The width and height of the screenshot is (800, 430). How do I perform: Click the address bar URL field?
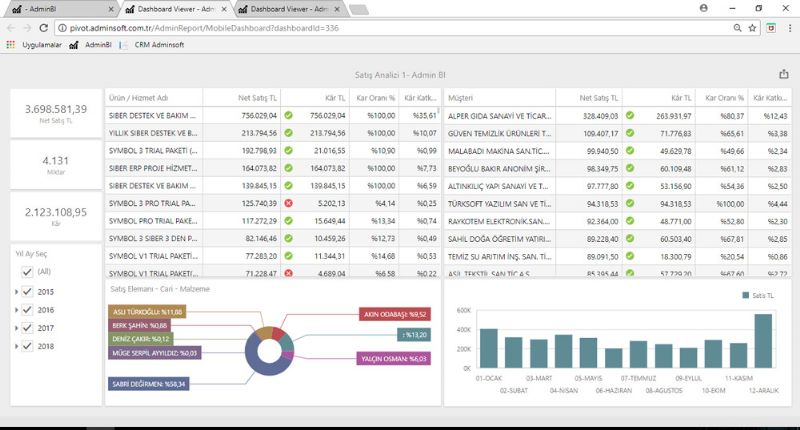[x=393, y=28]
